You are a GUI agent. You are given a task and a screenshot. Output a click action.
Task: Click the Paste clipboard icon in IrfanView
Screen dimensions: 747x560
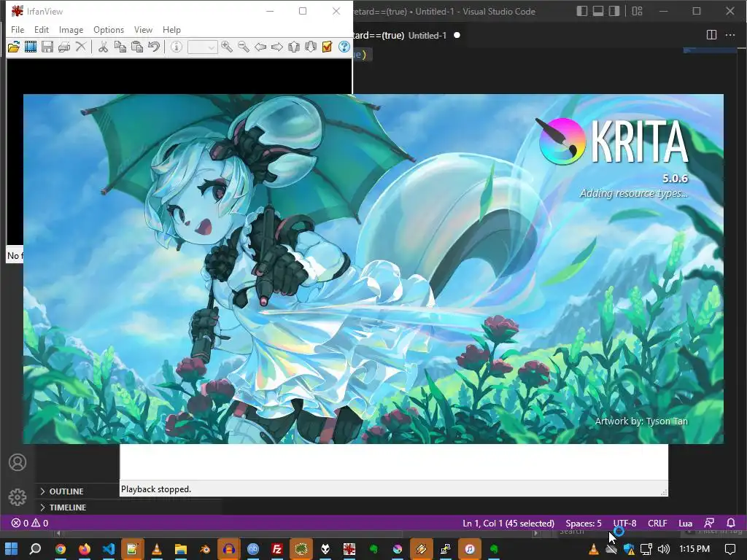coord(137,47)
